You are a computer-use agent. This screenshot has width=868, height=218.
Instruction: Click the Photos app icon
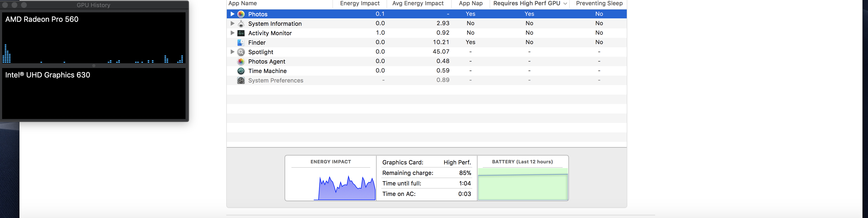tap(241, 14)
